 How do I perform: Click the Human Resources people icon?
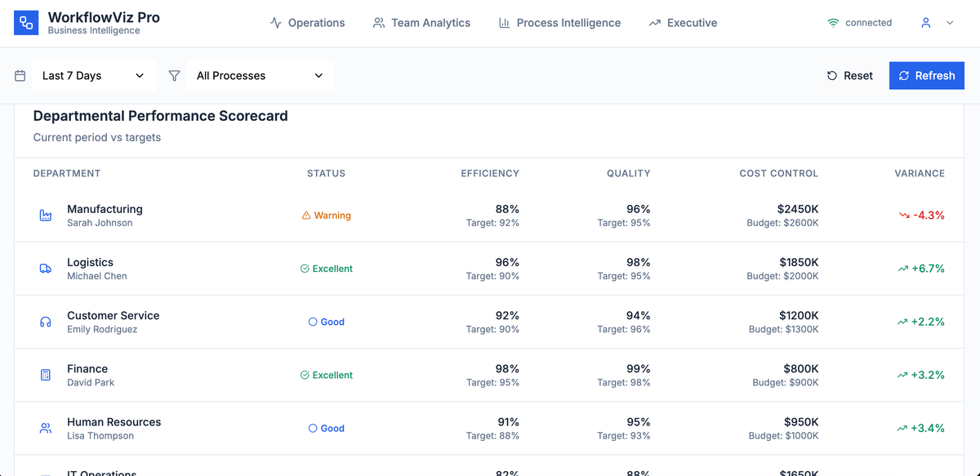[x=46, y=428]
